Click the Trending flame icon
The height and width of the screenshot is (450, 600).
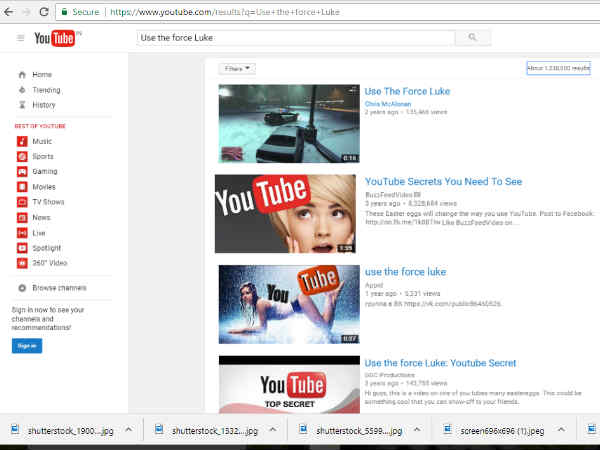[x=22, y=90]
